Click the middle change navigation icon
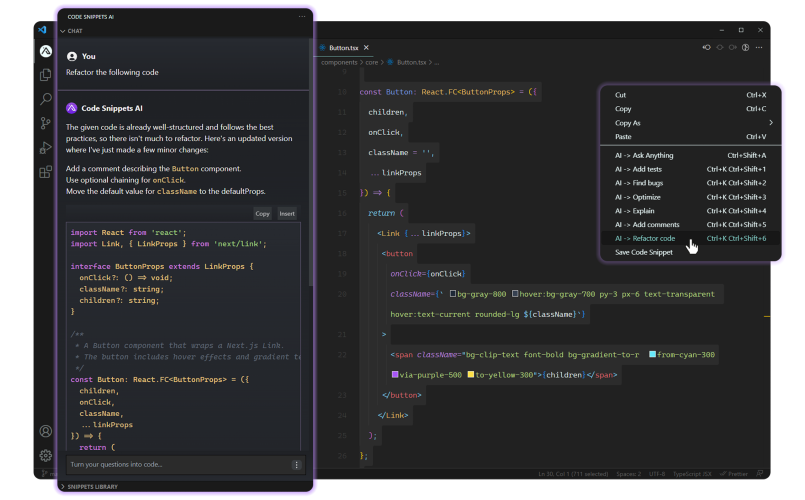This screenshot has width=805, height=500. click(720, 47)
